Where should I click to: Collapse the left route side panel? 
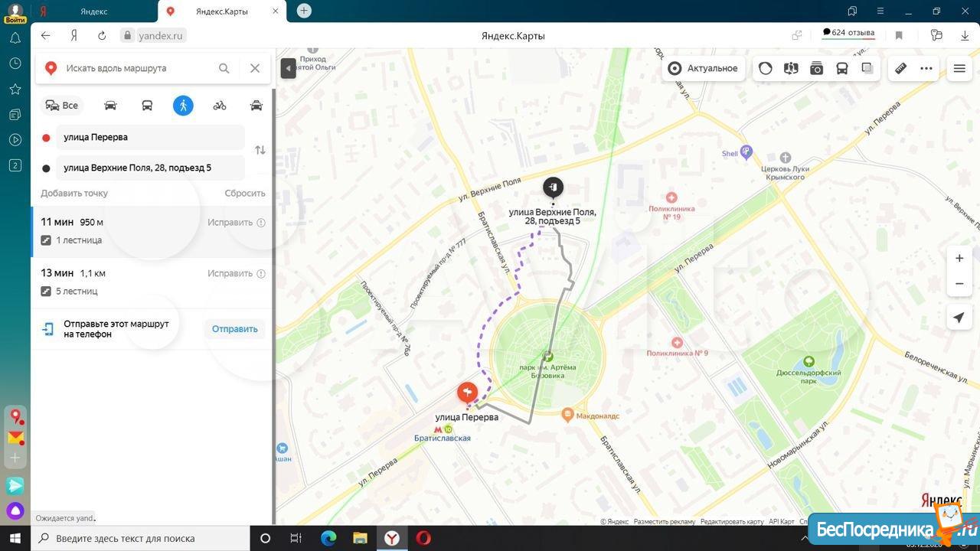click(x=288, y=68)
